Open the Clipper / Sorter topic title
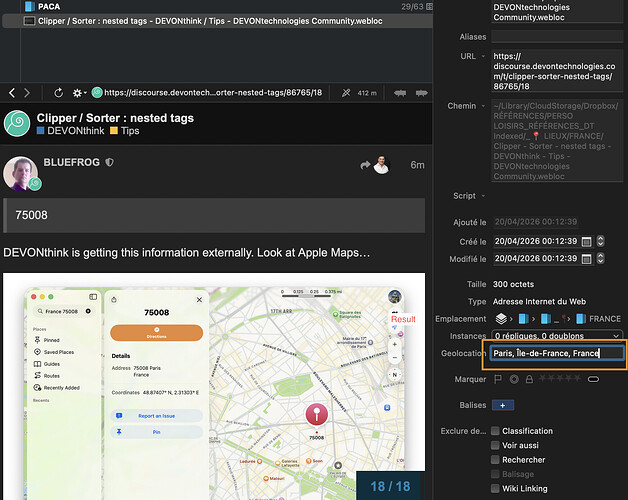Image resolution: width=628 pixels, height=500 pixels. tap(115, 118)
